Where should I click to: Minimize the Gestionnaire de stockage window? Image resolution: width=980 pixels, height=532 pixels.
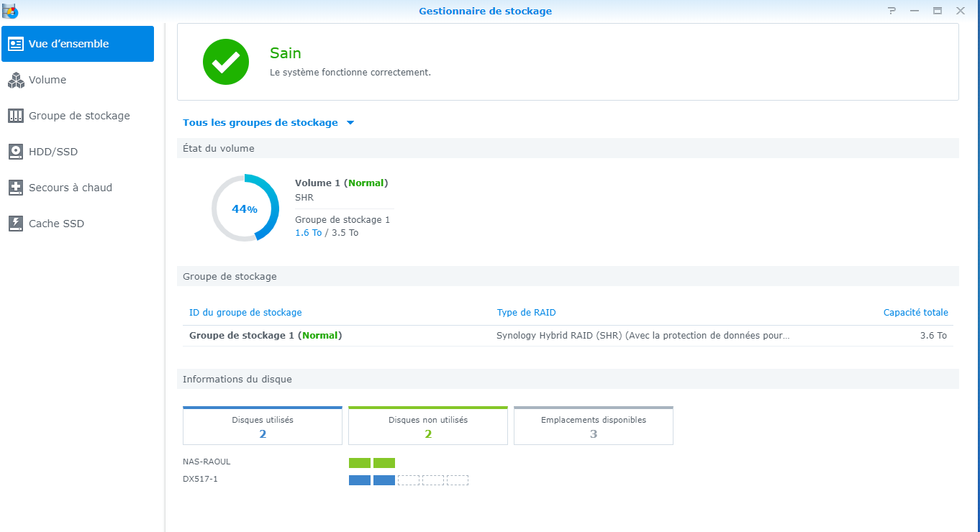coord(915,11)
